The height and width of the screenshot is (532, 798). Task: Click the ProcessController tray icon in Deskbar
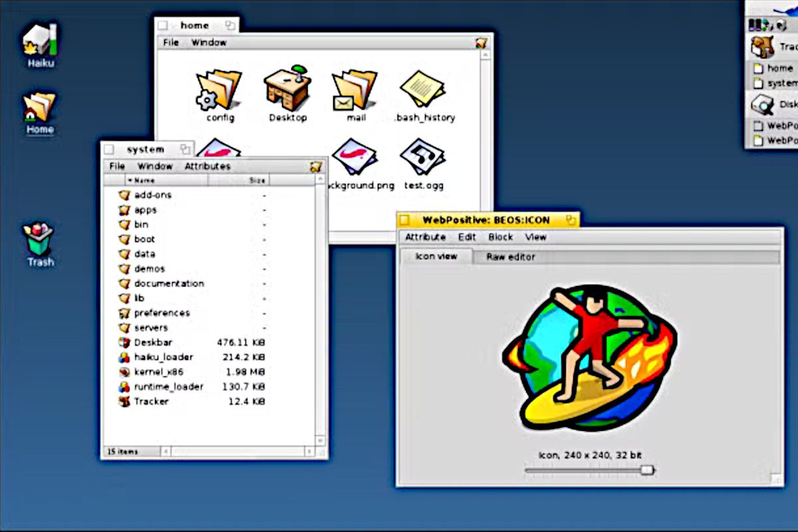[x=754, y=25]
